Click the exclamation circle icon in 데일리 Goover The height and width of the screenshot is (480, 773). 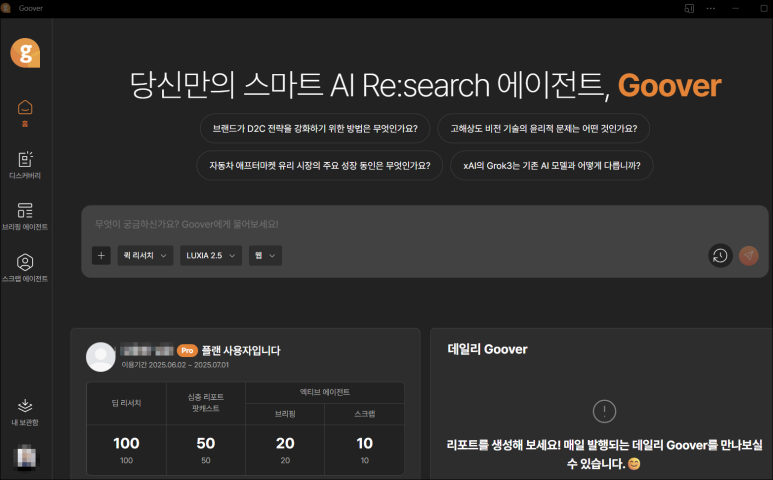click(x=604, y=411)
